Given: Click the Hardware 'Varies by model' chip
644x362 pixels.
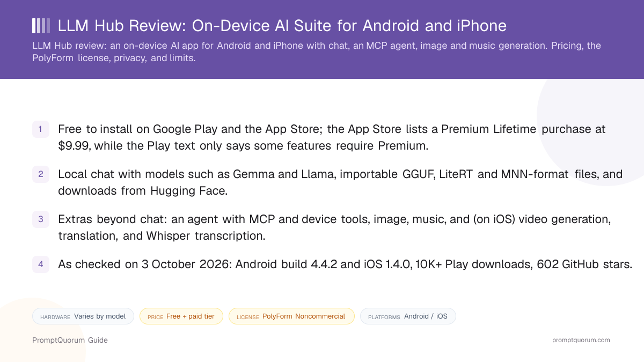Looking at the screenshot, I should pos(83,316).
